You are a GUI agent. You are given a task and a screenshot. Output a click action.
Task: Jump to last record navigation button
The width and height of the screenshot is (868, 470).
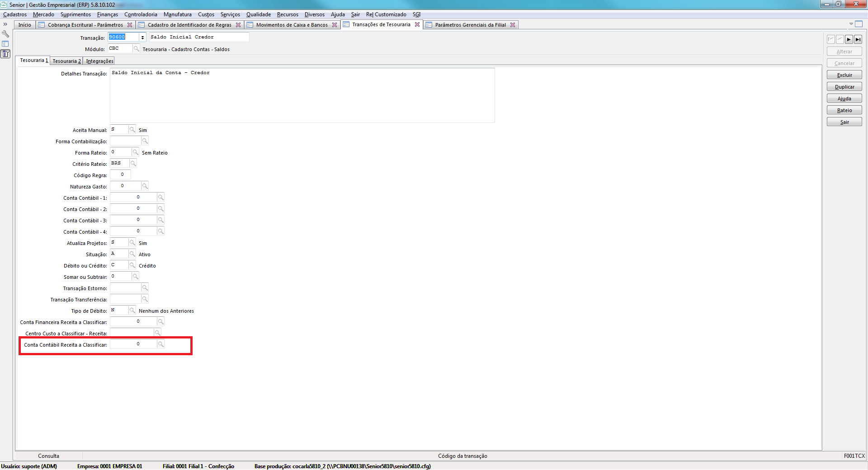point(858,40)
